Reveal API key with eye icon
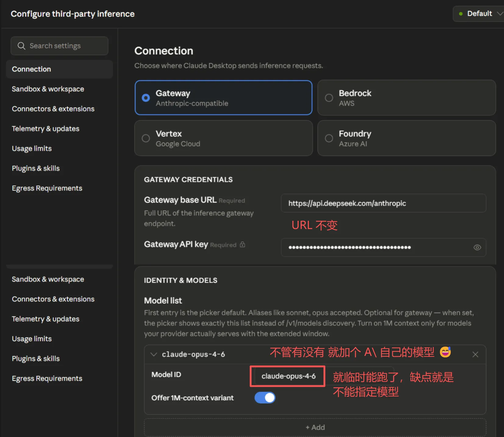The height and width of the screenshot is (437, 504). (x=477, y=247)
